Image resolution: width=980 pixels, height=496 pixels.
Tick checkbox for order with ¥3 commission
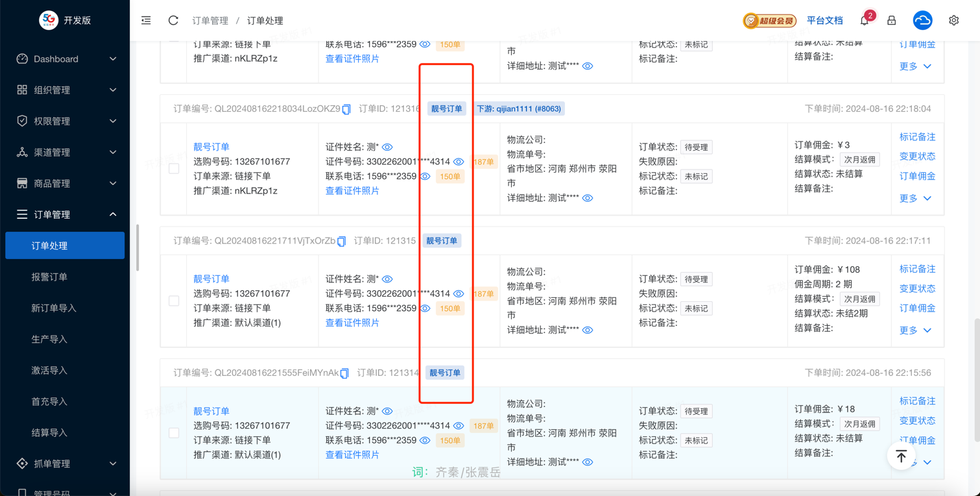point(174,169)
